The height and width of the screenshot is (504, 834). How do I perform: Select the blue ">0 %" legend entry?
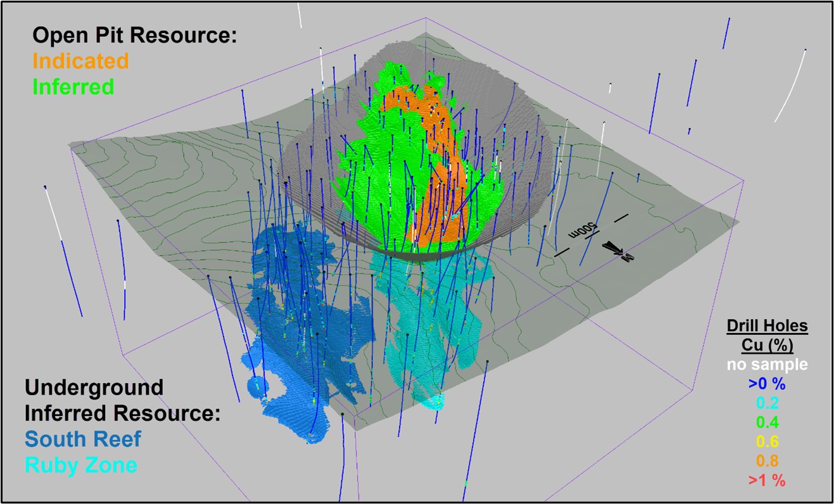coord(767,384)
